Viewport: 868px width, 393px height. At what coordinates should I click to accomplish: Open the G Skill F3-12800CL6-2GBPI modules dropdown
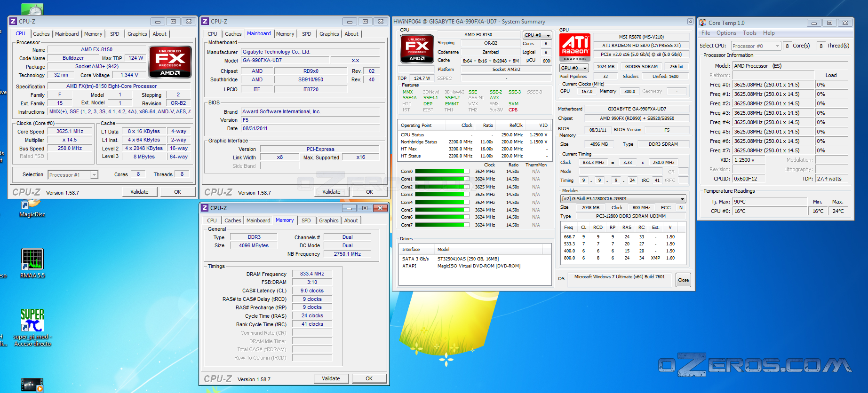[623, 199]
